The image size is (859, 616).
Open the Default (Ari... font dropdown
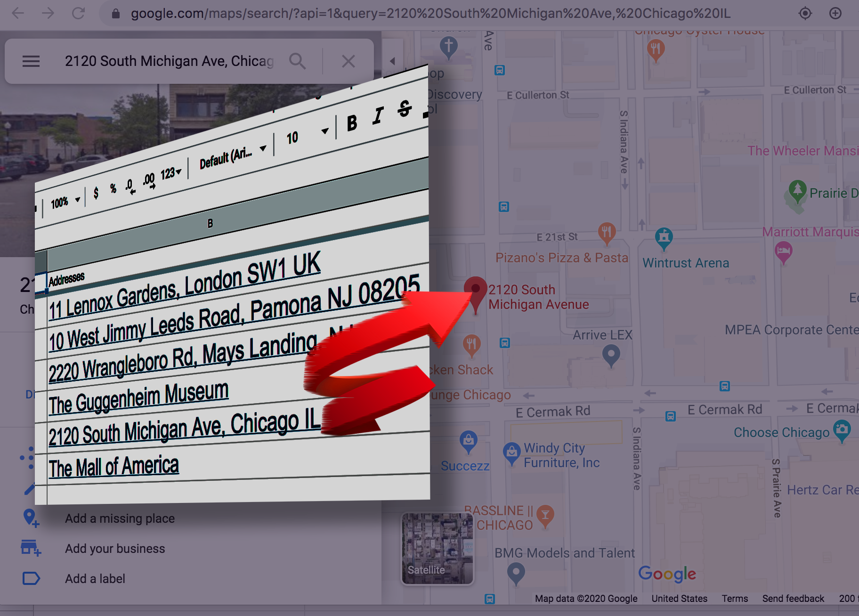[233, 157]
